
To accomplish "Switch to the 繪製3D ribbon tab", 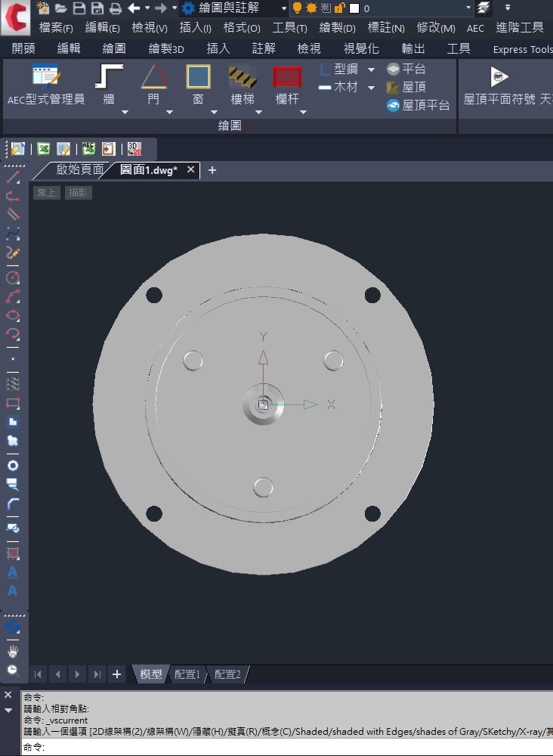I will tap(166, 48).
